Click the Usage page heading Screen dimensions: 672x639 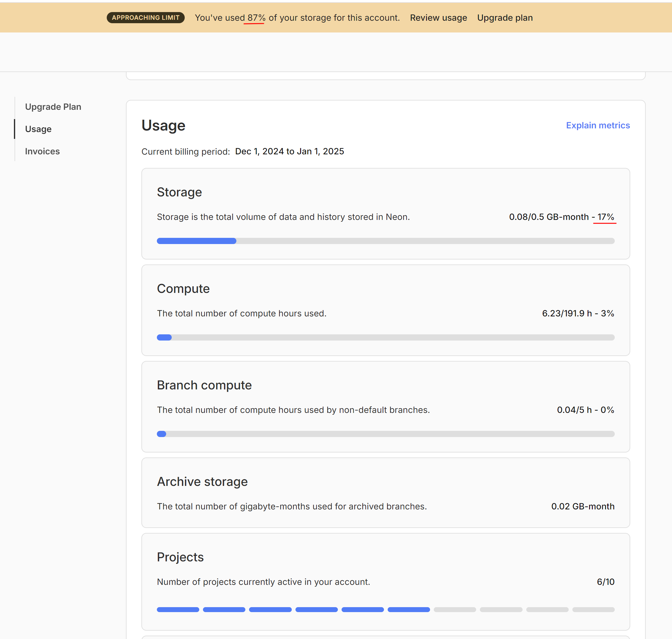(163, 126)
